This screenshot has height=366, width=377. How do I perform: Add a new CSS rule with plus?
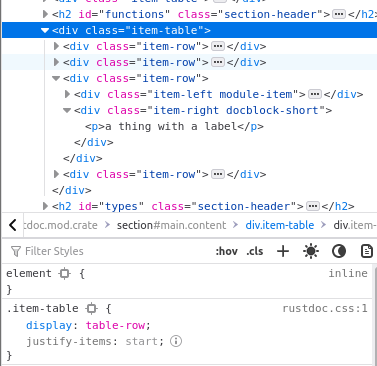tap(283, 251)
